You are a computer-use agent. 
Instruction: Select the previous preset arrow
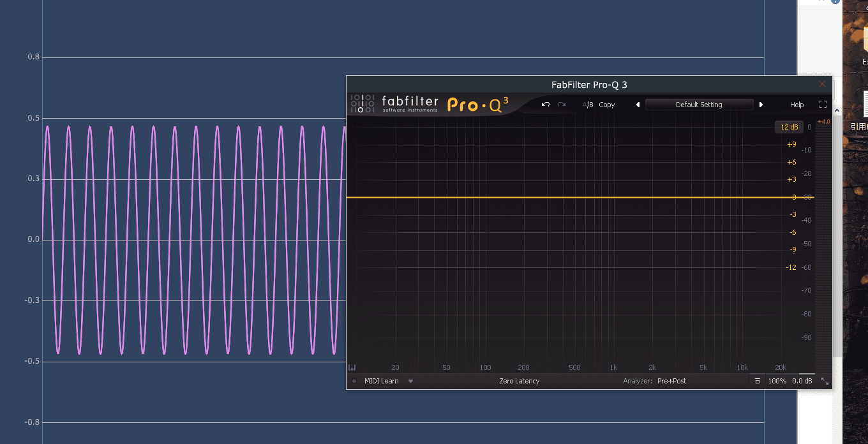(638, 105)
